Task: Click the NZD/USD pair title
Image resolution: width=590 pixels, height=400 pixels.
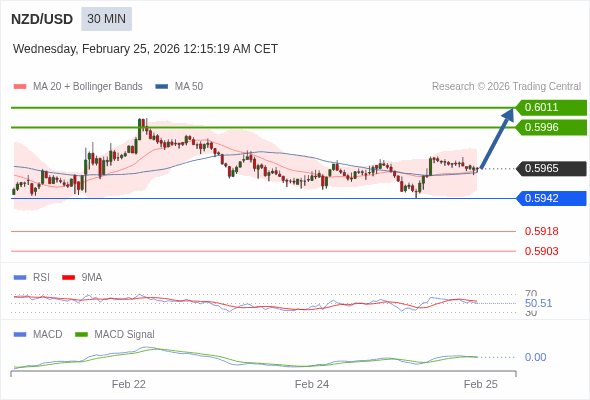Action: tap(42, 19)
